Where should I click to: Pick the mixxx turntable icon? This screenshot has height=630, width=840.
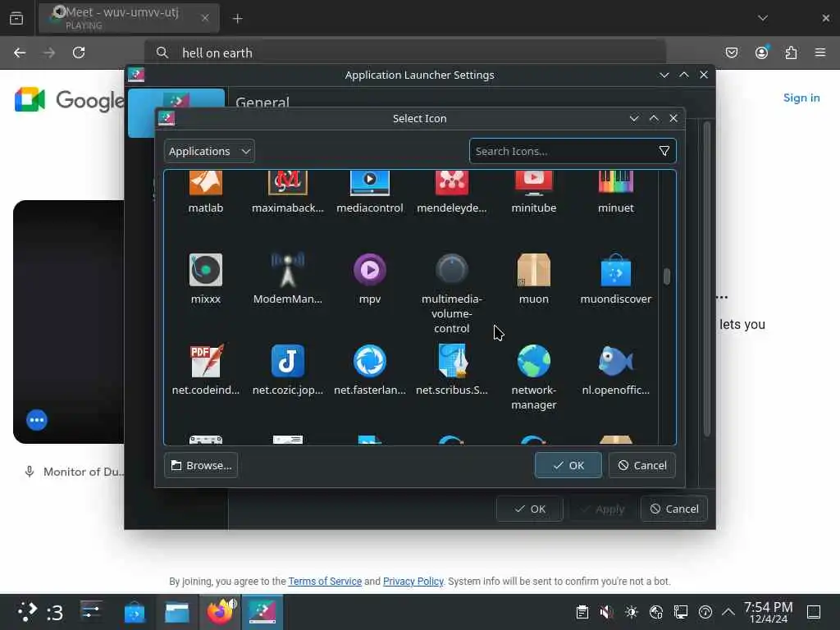(x=206, y=269)
